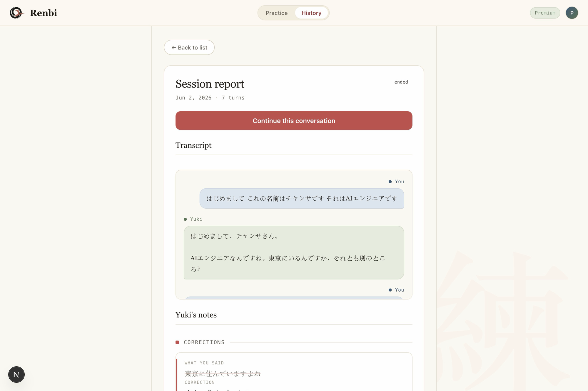Click the Transcript section heading

click(x=193, y=145)
